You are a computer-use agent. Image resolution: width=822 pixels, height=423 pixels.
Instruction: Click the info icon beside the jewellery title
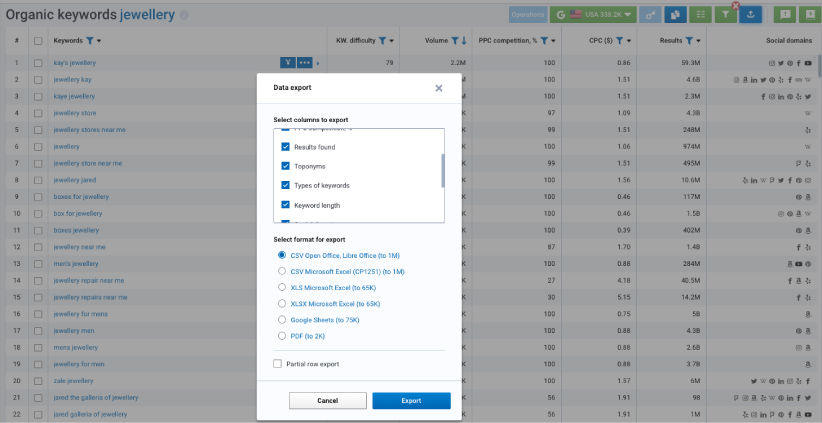click(184, 15)
